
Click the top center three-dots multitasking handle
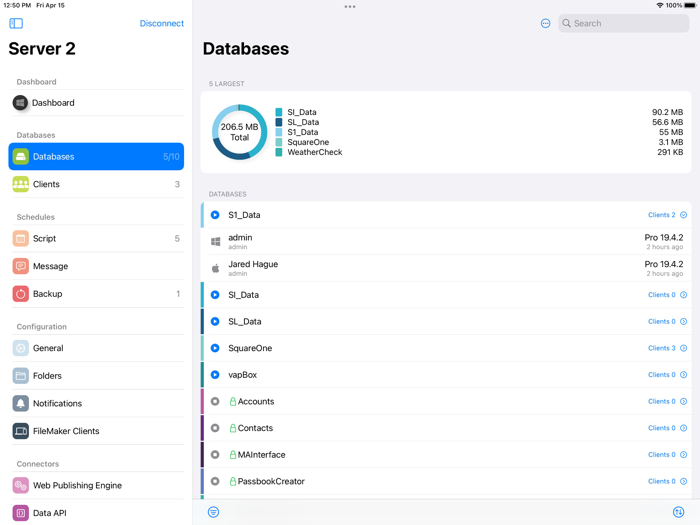click(x=350, y=7)
